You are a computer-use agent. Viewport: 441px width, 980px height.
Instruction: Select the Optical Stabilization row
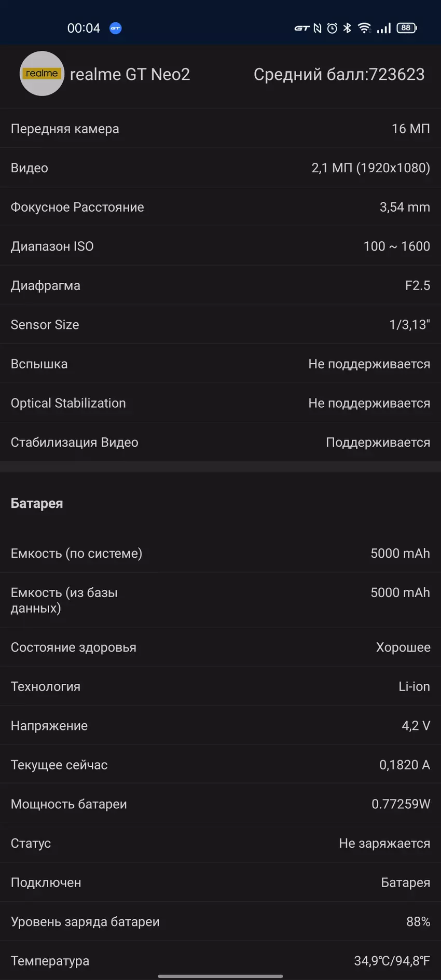point(220,403)
